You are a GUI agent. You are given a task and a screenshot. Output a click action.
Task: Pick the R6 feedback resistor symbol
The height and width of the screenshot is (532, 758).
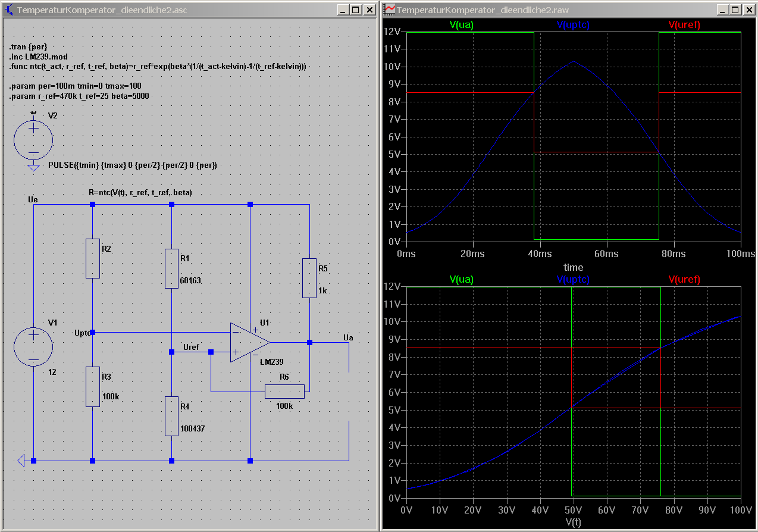coord(284,391)
